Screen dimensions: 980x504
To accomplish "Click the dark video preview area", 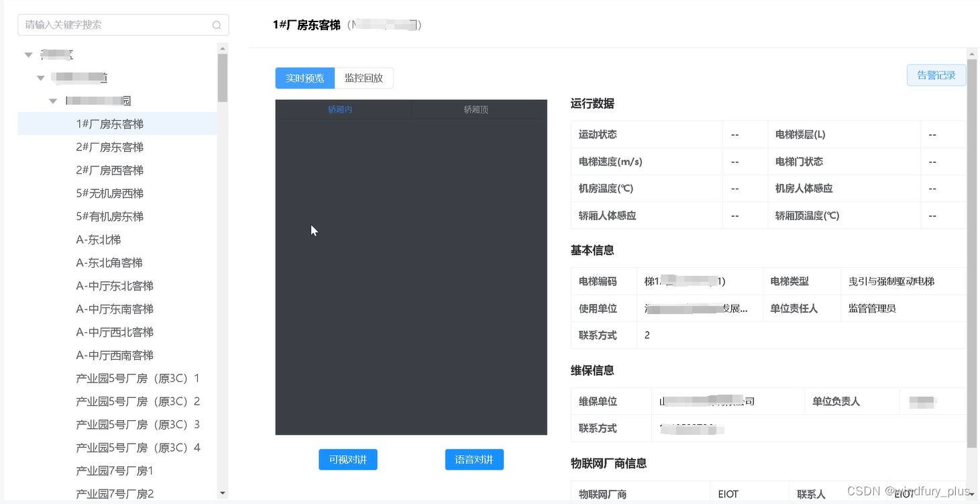I will pos(411,276).
